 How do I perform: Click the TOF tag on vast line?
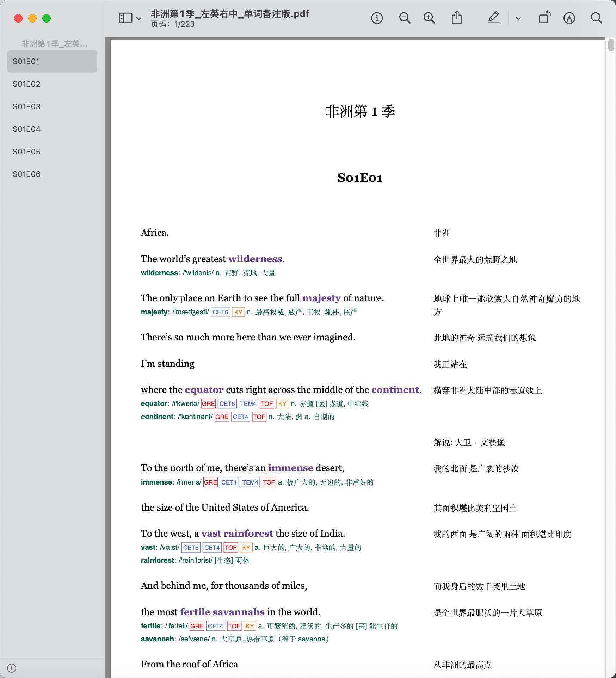point(230,548)
